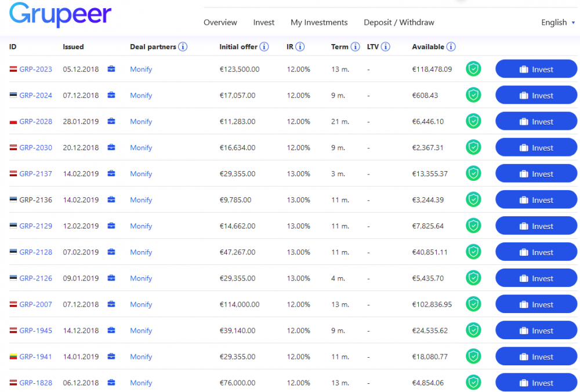The image size is (580, 392).
Task: Click the Grupeer logo
Action: tap(60, 14)
